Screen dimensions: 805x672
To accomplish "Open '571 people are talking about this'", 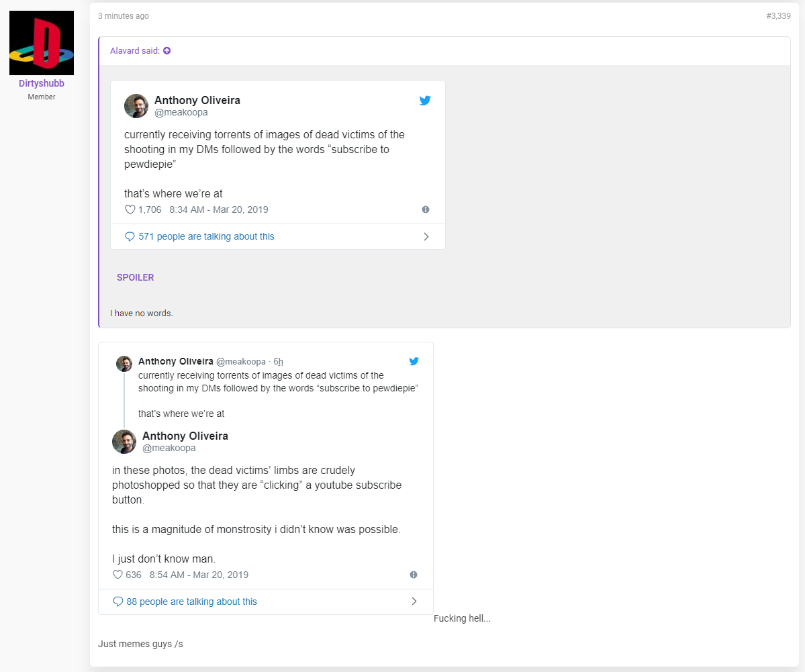I will (x=206, y=237).
